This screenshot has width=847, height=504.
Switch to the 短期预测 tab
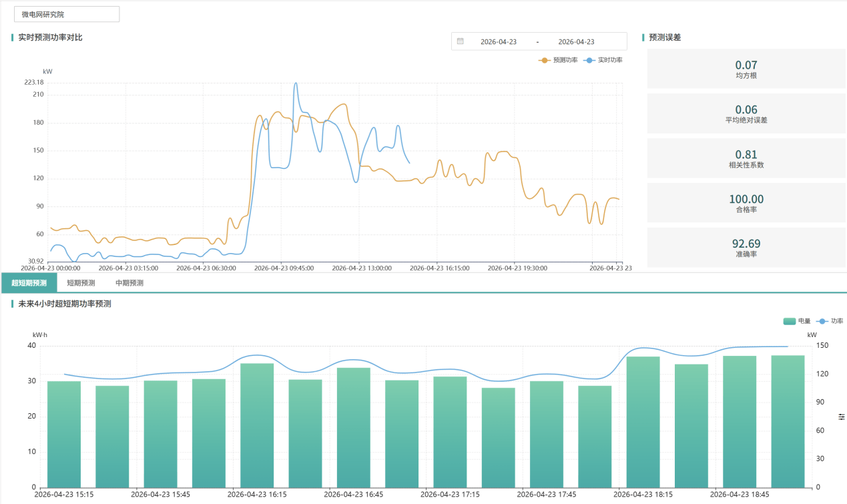coord(81,283)
